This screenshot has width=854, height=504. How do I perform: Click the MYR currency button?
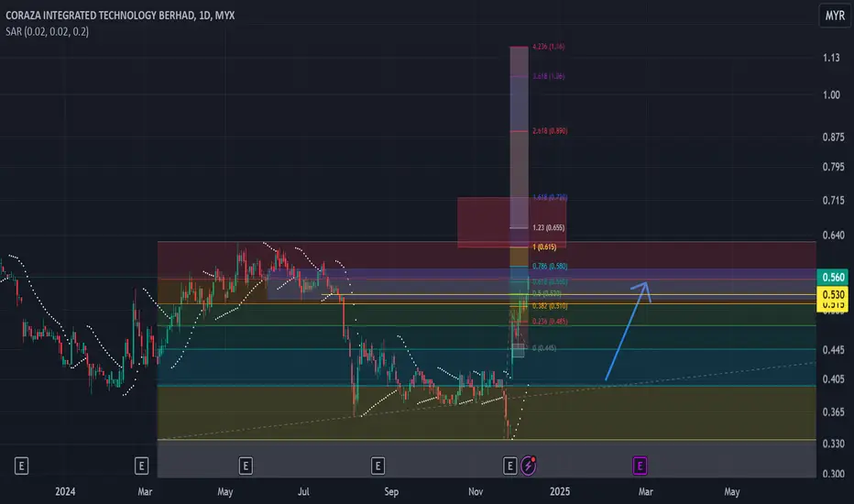point(835,16)
